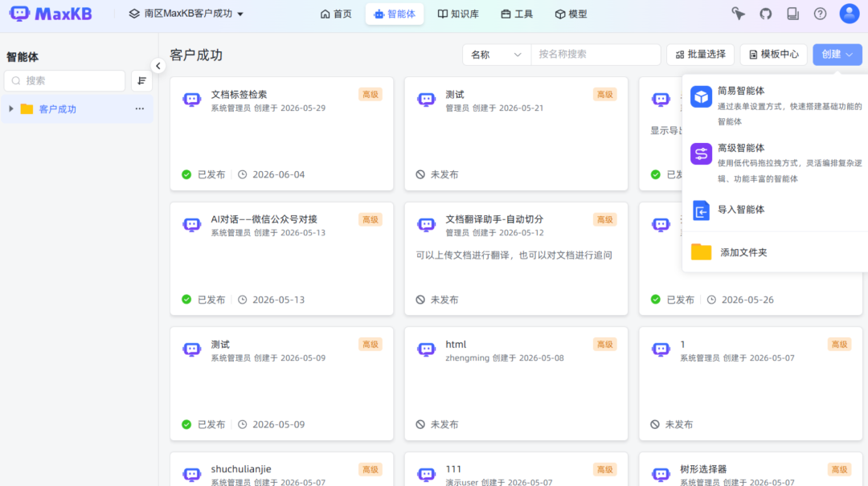The height and width of the screenshot is (486, 868).
Task: Click the 文档标签检索 robot icon
Action: click(191, 100)
